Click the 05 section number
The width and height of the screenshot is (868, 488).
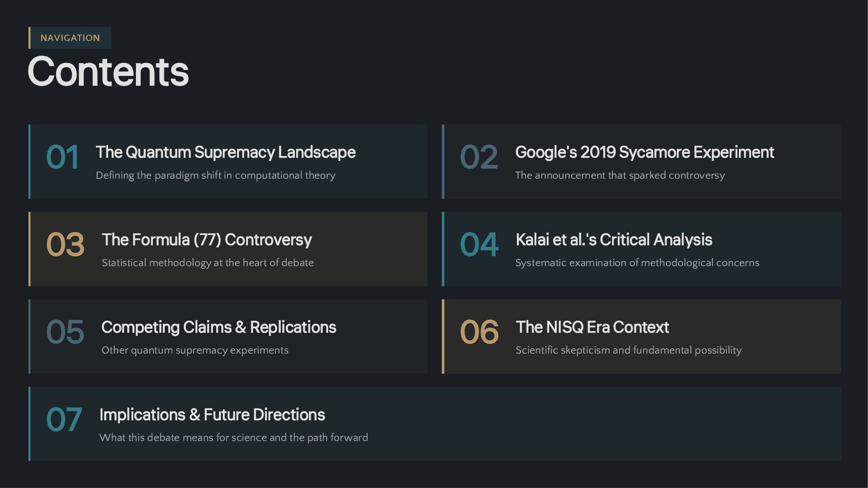pos(65,332)
